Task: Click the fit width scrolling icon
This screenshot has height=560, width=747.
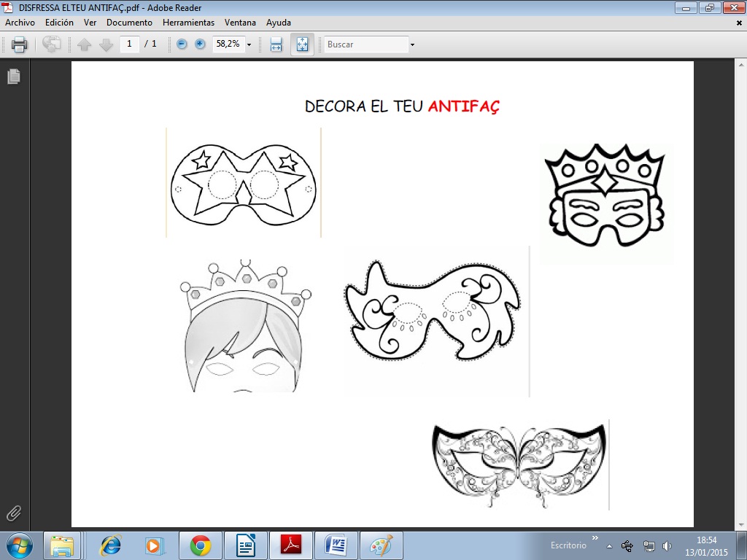Action: click(276, 44)
